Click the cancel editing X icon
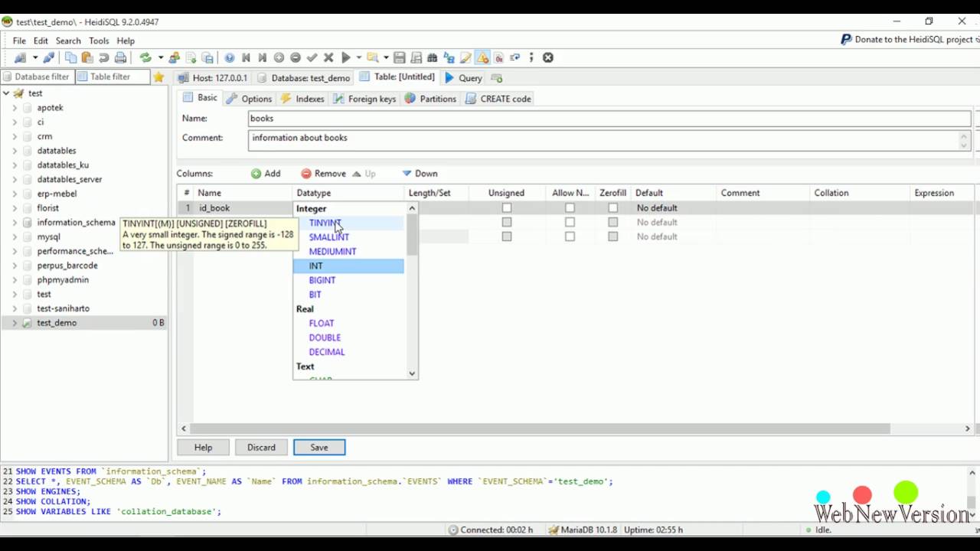Viewport: 980px width, 551px height. coord(328,57)
